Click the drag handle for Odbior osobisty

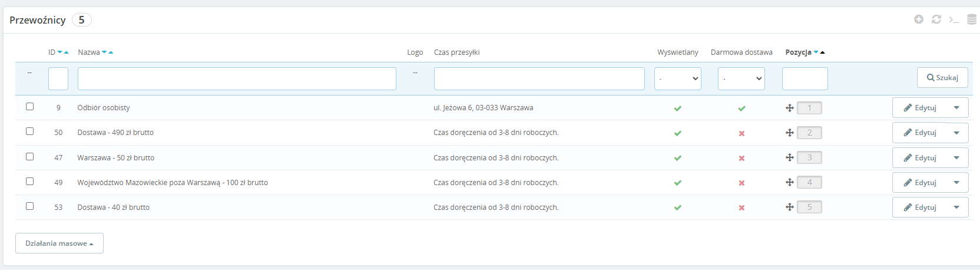coord(790,108)
